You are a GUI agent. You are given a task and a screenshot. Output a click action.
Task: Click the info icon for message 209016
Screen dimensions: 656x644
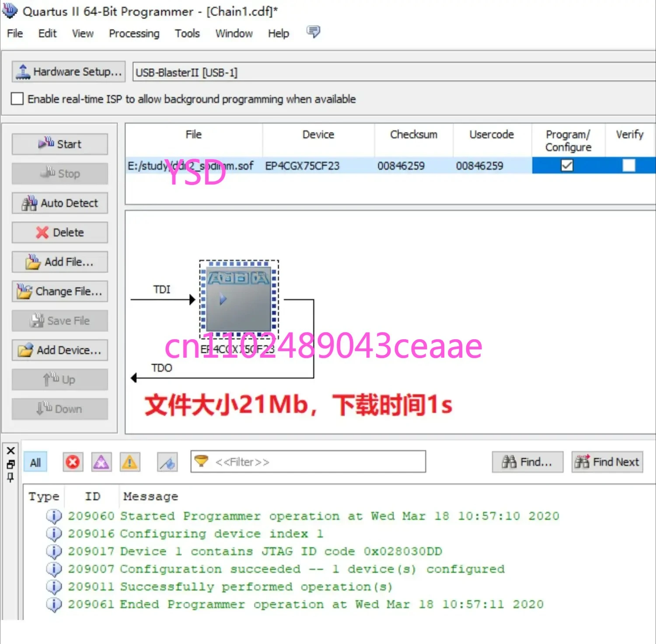54,534
